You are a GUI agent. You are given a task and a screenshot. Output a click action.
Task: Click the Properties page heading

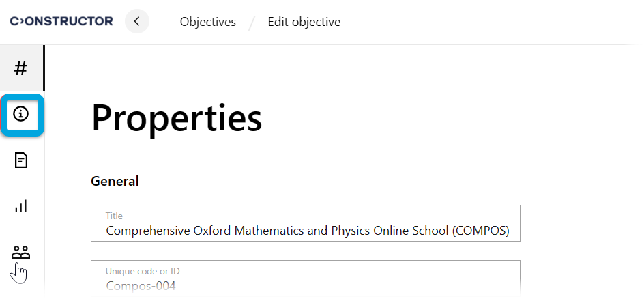coord(177,117)
